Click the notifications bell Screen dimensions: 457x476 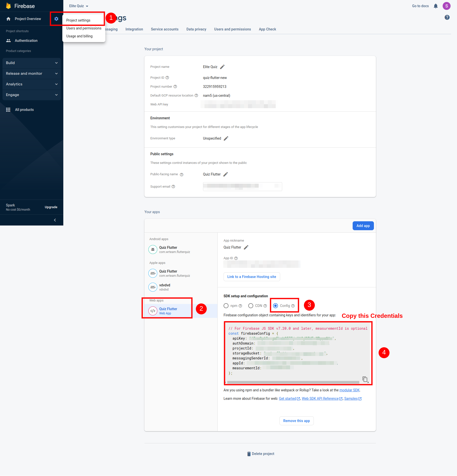pyautogui.click(x=435, y=6)
